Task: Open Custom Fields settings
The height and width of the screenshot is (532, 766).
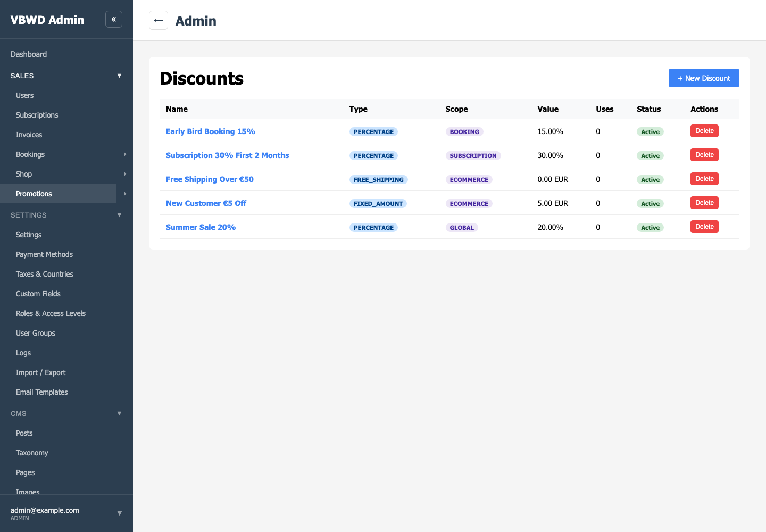Action: 38,294
